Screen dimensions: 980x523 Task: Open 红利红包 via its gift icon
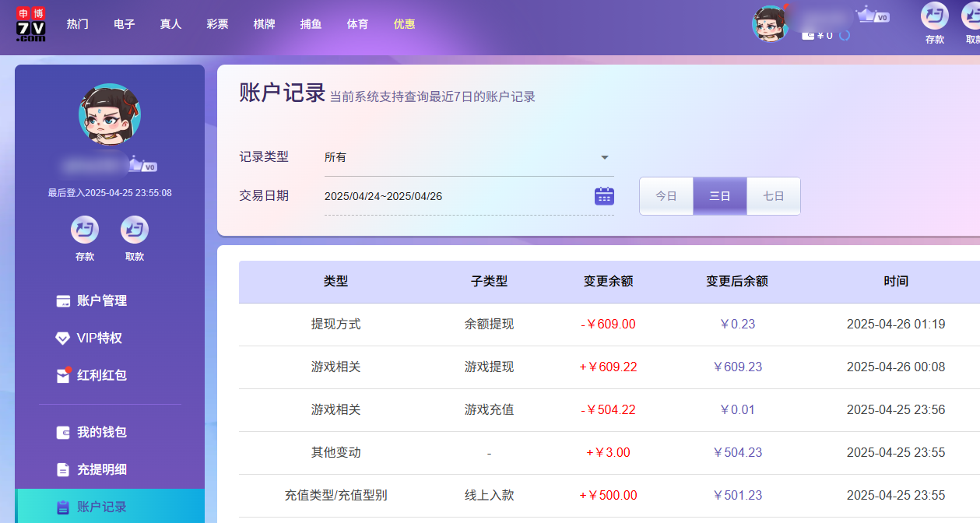tap(63, 376)
